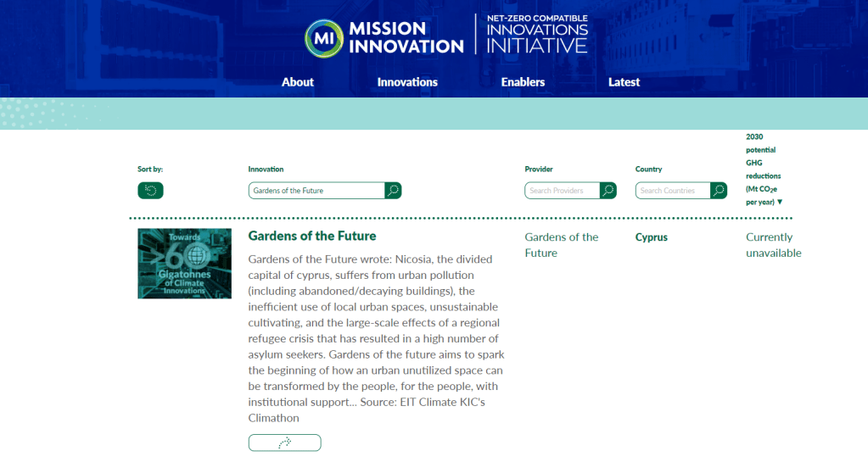
Task: Click the Innovation search magnifier icon
Action: pos(393,191)
